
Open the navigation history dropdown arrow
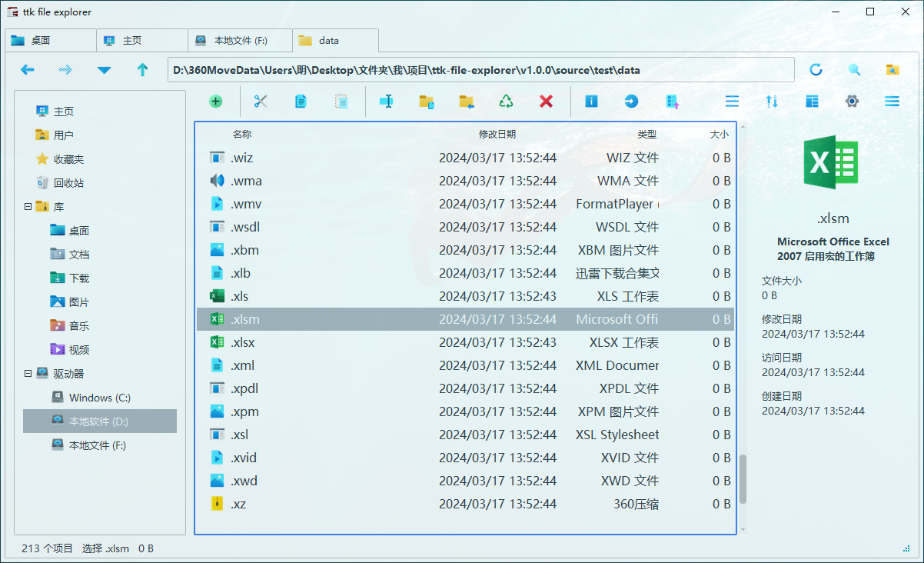(x=103, y=69)
